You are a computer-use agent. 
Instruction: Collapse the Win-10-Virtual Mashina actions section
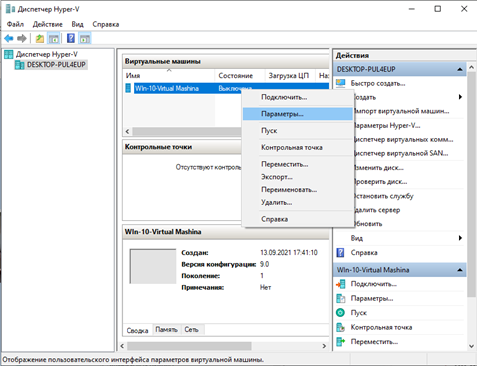click(x=460, y=270)
